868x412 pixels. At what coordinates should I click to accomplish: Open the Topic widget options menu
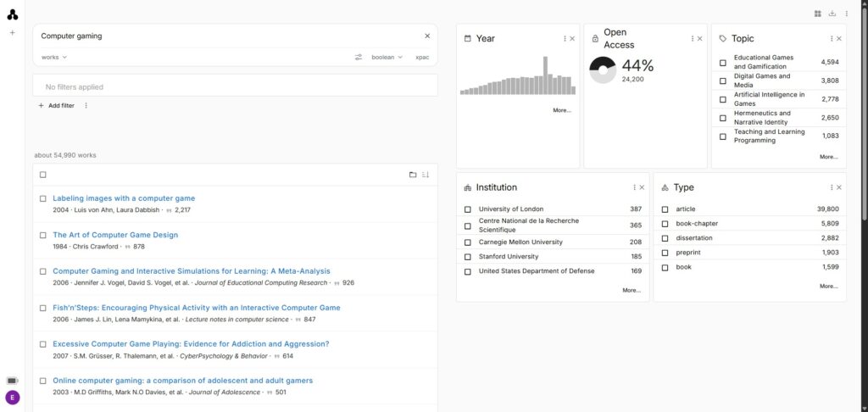[832, 39]
